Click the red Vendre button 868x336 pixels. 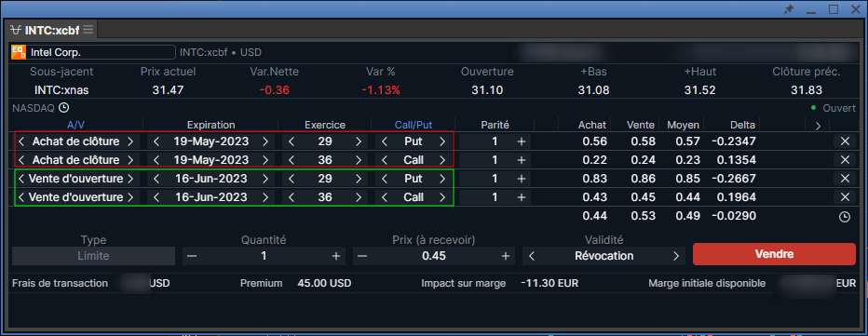point(774,254)
